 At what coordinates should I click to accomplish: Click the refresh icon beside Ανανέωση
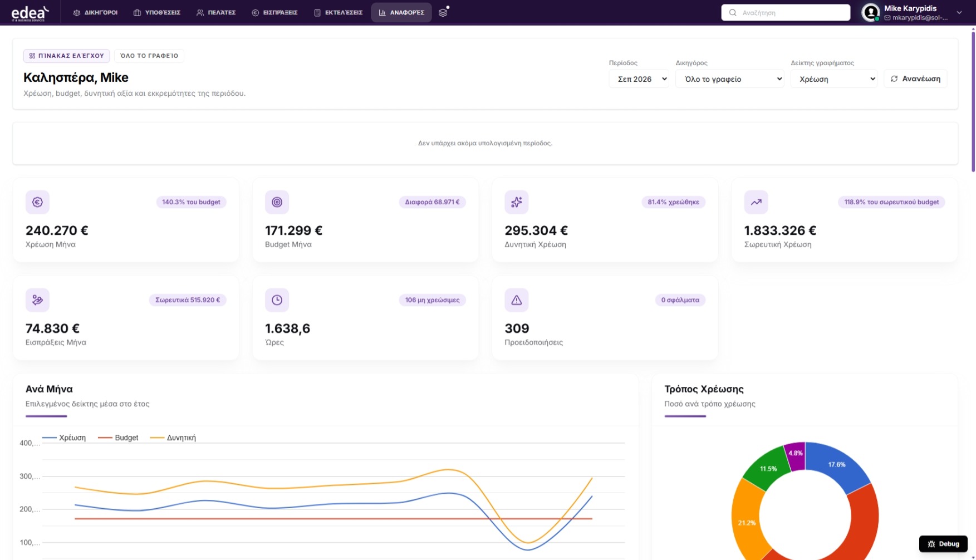pos(894,78)
